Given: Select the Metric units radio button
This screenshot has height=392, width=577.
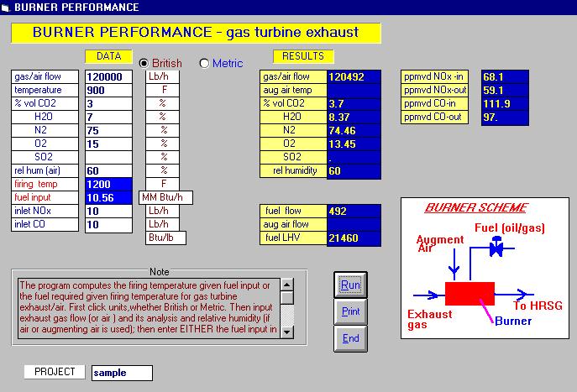Looking at the screenshot, I should pyautogui.click(x=204, y=64).
